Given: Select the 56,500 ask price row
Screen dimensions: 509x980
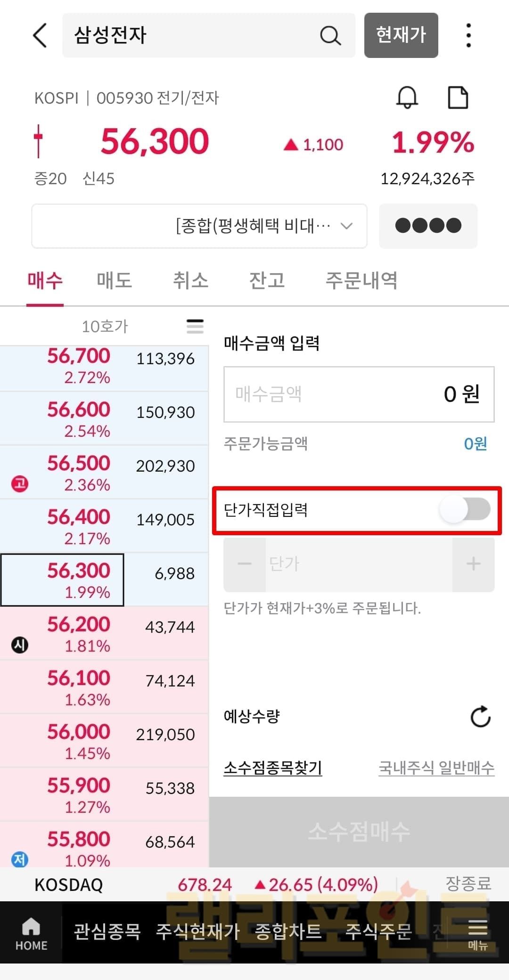Looking at the screenshot, I should pyautogui.click(x=104, y=472).
